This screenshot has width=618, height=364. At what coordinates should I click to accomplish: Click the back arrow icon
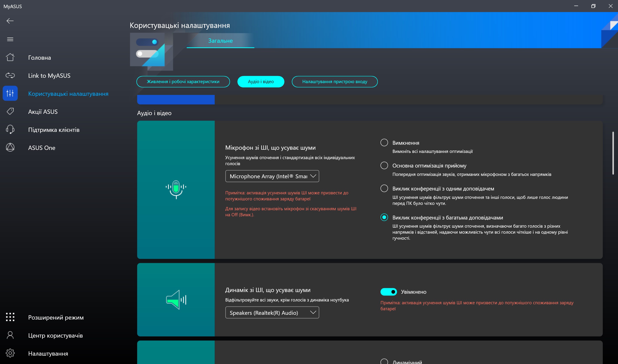pos(10,21)
